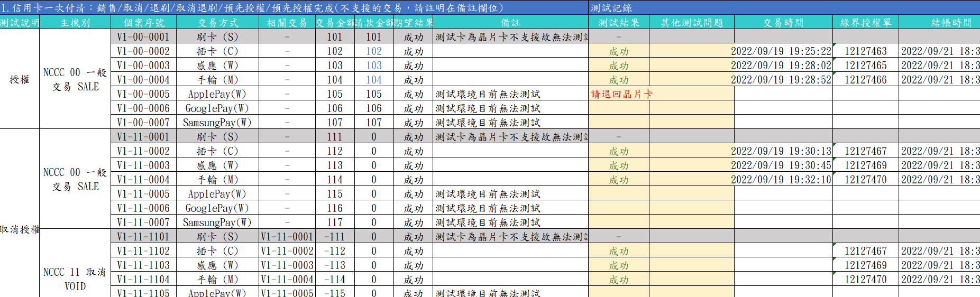The image size is (980, 297).
Task: Click the 成功 test result in row V1-11-1103
Action: tap(619, 265)
